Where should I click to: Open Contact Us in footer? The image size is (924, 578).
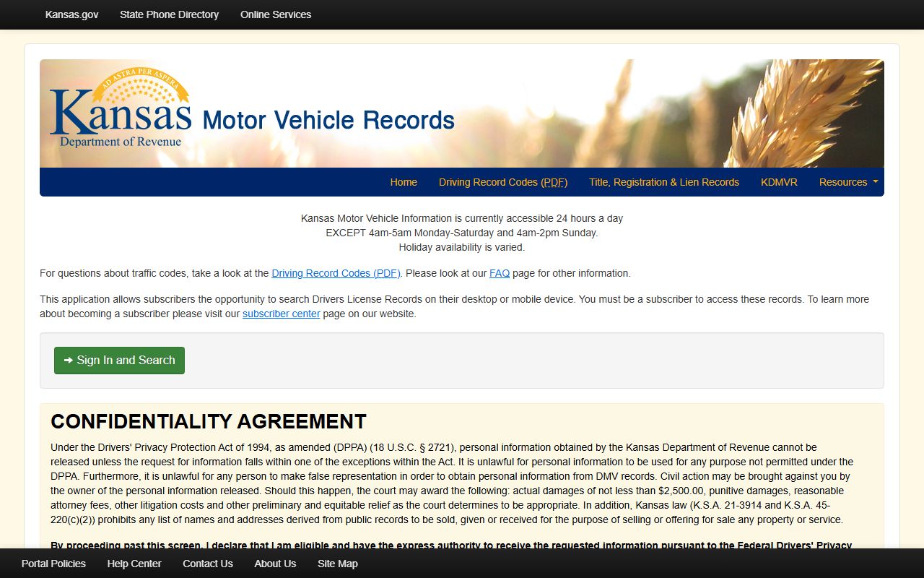[208, 564]
